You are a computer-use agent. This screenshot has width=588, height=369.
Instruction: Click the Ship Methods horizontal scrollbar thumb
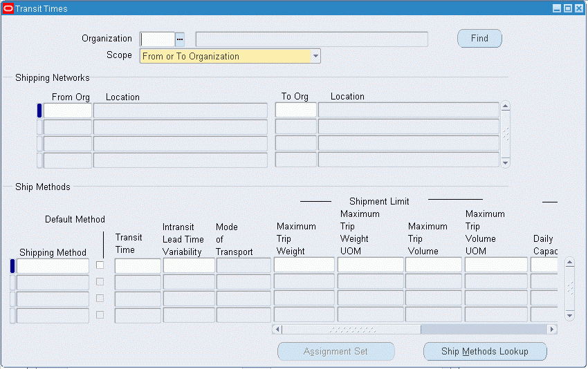coord(351,330)
